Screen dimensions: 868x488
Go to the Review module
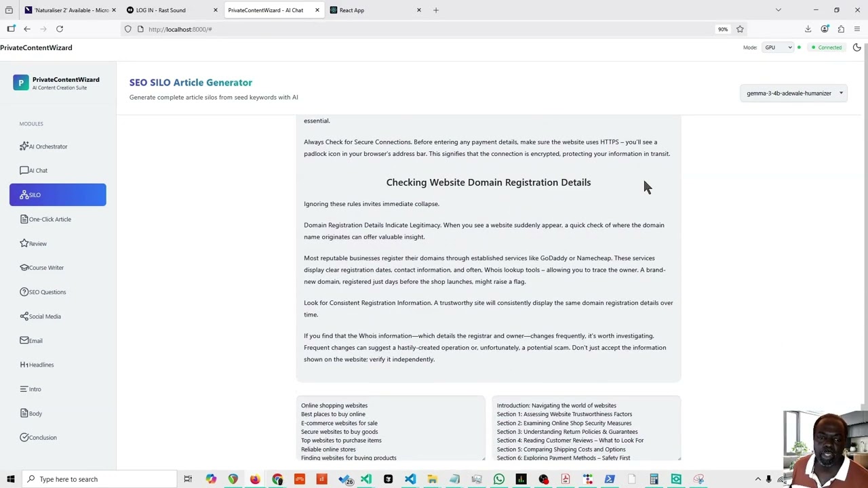click(x=58, y=244)
